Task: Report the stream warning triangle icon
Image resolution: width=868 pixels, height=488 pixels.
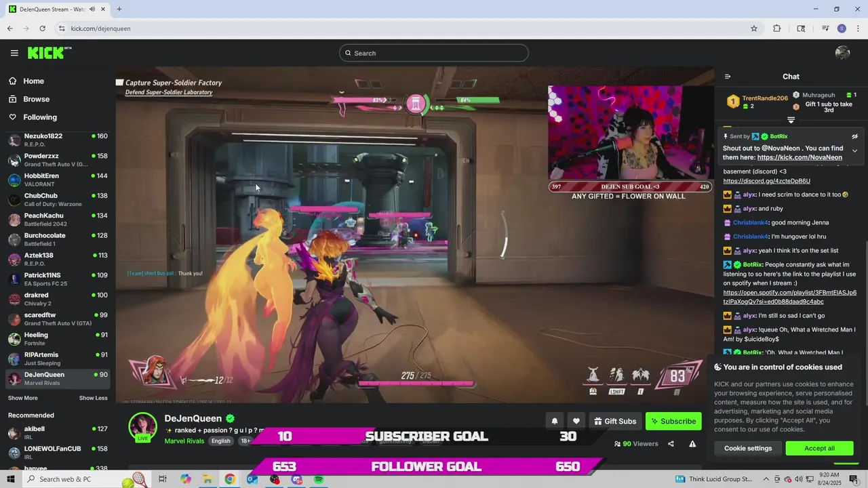Action: click(x=692, y=444)
